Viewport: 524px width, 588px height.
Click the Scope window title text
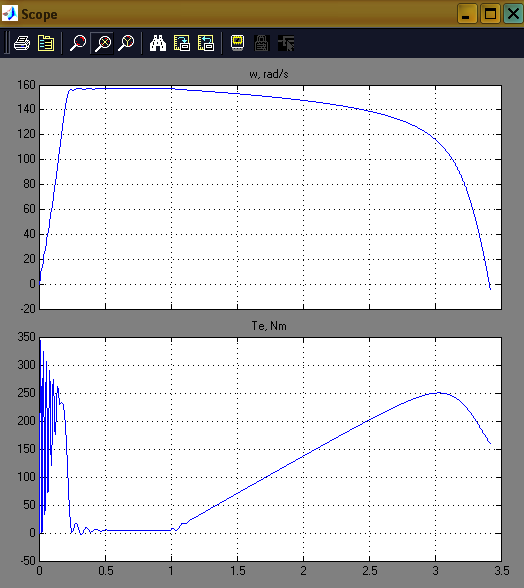point(39,15)
